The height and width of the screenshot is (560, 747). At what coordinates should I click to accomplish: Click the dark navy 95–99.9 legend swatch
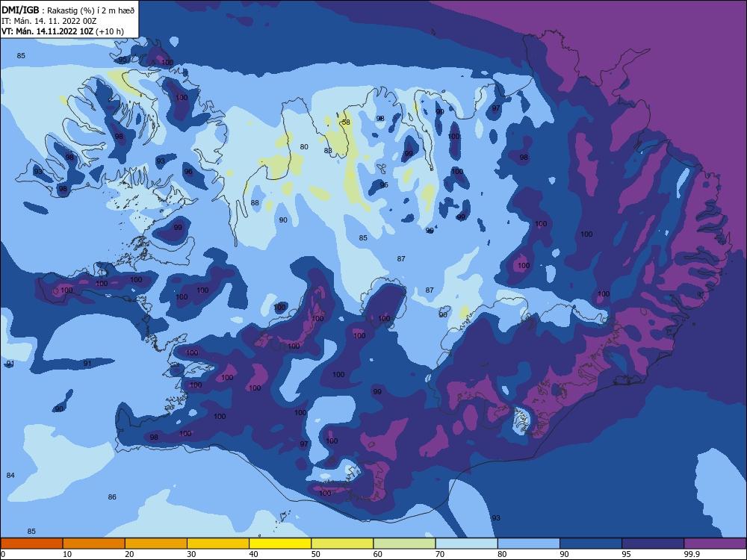(x=653, y=544)
